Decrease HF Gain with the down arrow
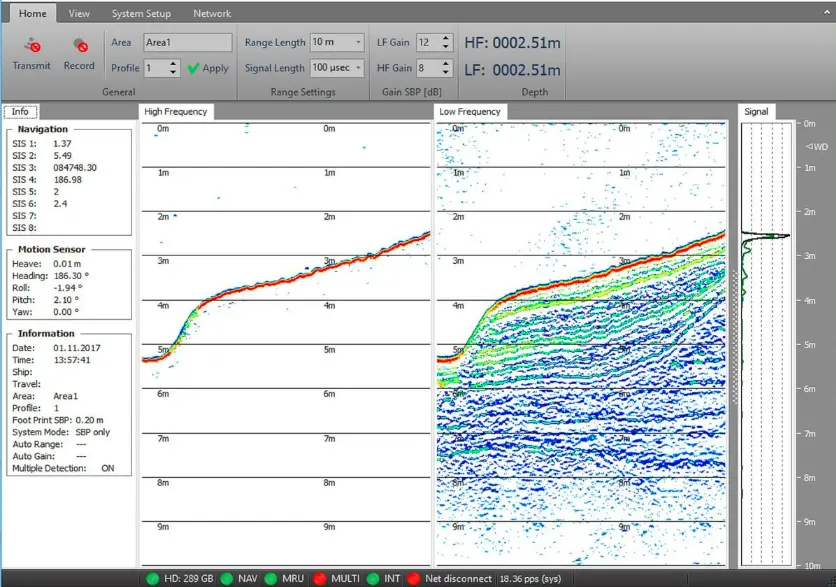This screenshot has height=587, width=836. click(446, 73)
